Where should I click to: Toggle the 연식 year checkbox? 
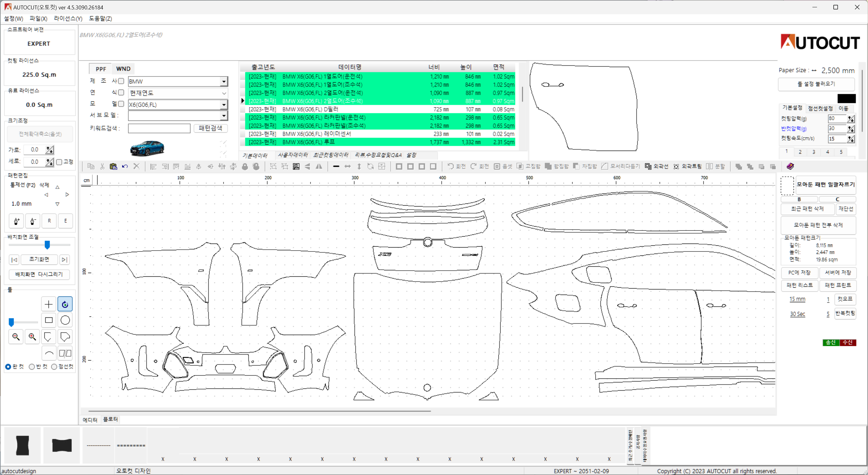(121, 92)
